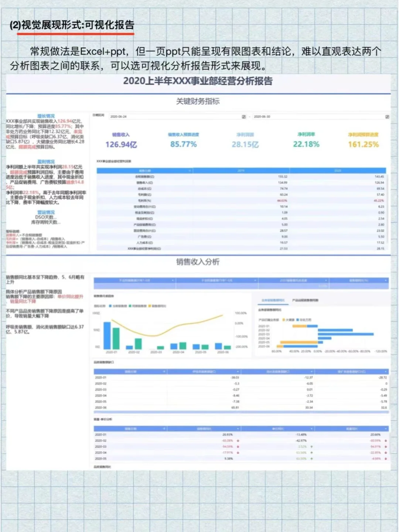Click the 销售收入分析 section title
Image resolution: width=399 pixels, height=532 pixels.
(198, 262)
